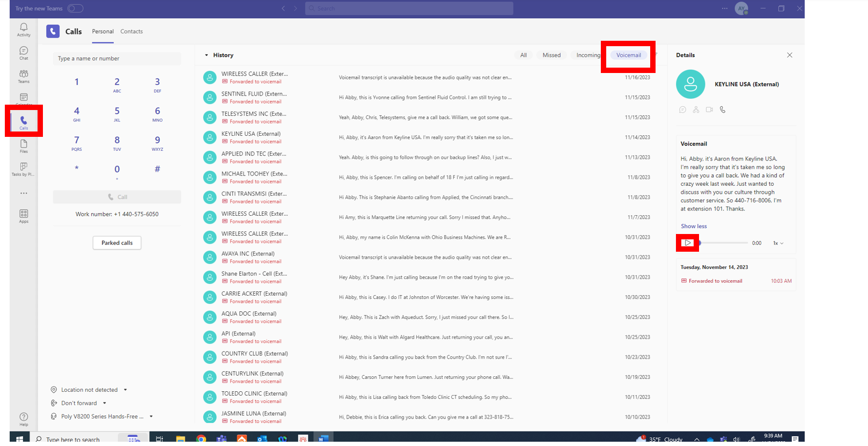Tap the * key on the dial pad
868x446 pixels.
coord(77,169)
